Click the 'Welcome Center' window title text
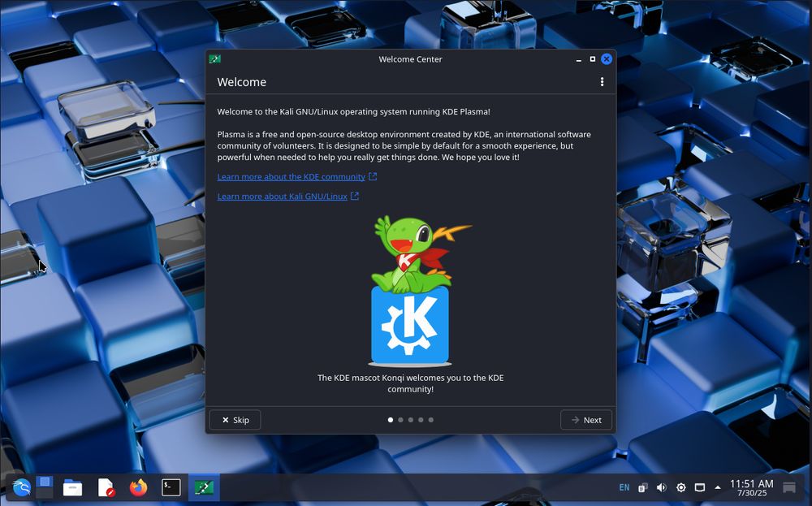Screen dimensions: 812x506 [x=411, y=59]
